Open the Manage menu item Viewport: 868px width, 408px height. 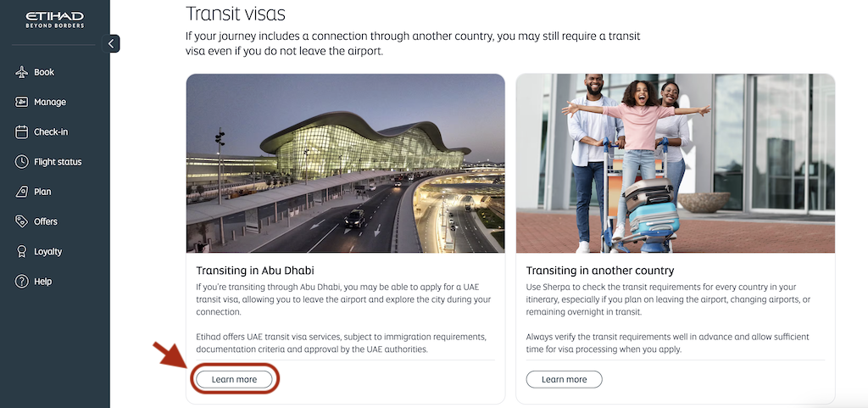pyautogui.click(x=50, y=103)
